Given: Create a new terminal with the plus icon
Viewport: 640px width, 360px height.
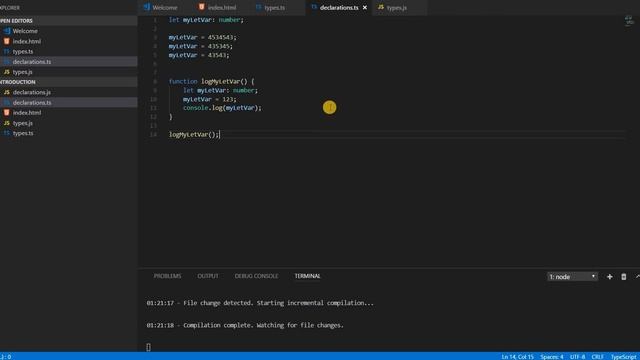Looking at the screenshot, I should 609,277.
